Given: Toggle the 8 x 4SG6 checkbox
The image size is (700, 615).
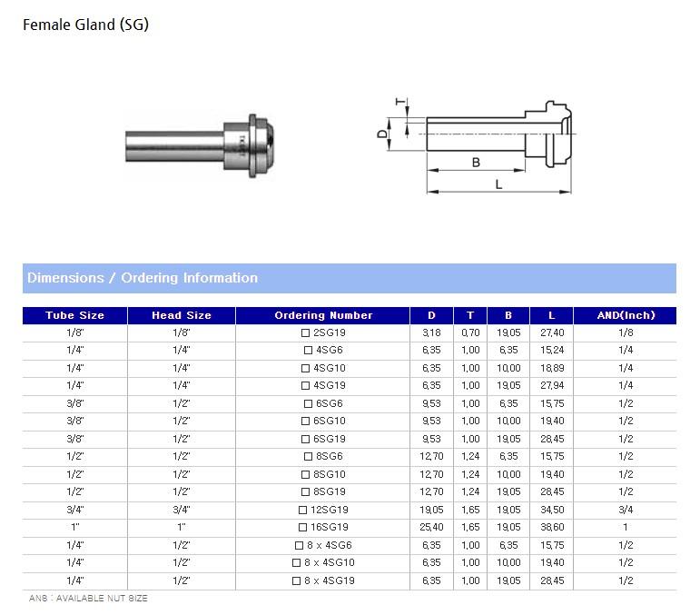Looking at the screenshot, I should click(x=299, y=545).
